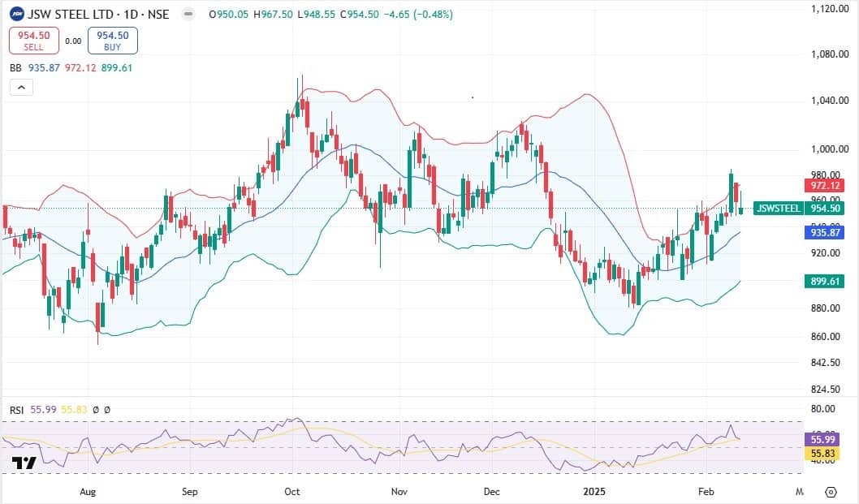This screenshot has height=504, width=859.
Task: Click the TradingView logo in the RSI pane
Action: point(24,463)
